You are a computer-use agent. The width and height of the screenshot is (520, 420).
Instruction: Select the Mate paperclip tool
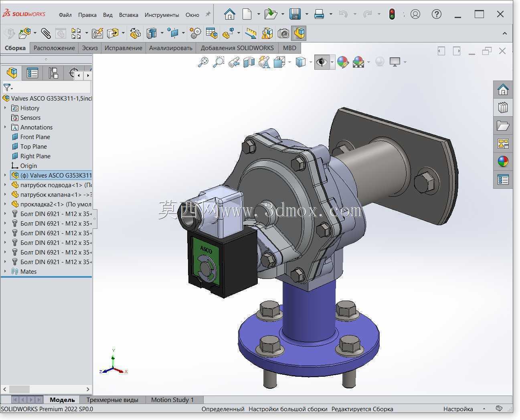[x=46, y=33]
